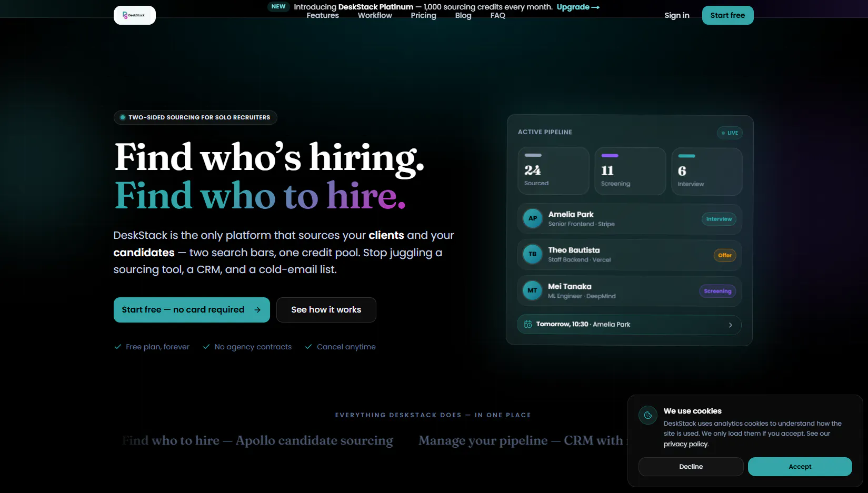Click the Start free header button

[x=727, y=15]
